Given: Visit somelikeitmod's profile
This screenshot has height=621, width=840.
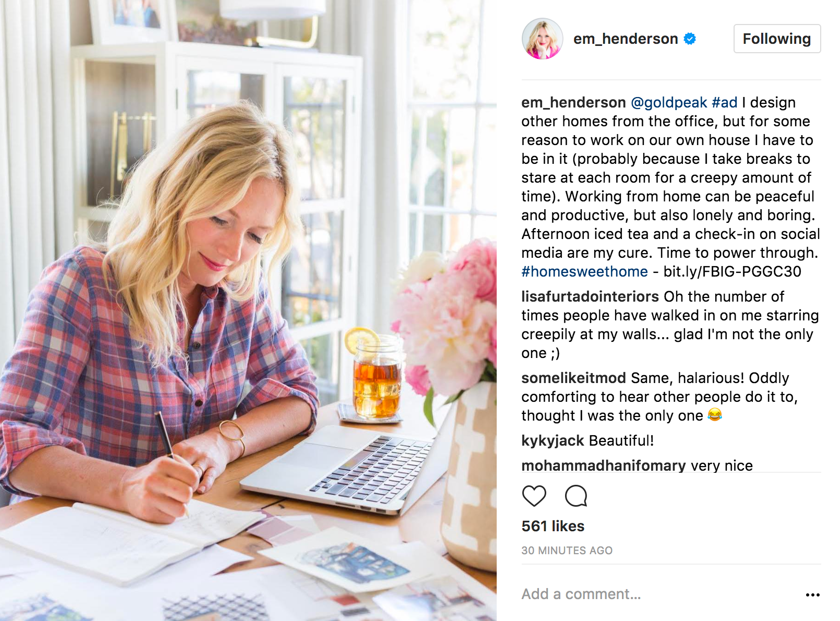Looking at the screenshot, I should (x=573, y=378).
